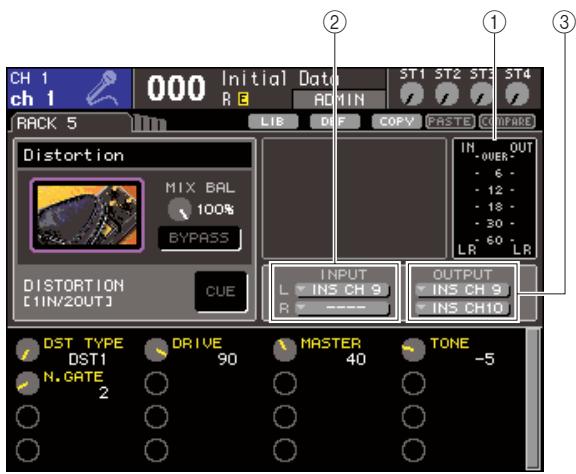Open the output INS CH10 dropdown
The width and height of the screenshot is (576, 474).
pyautogui.click(x=462, y=308)
